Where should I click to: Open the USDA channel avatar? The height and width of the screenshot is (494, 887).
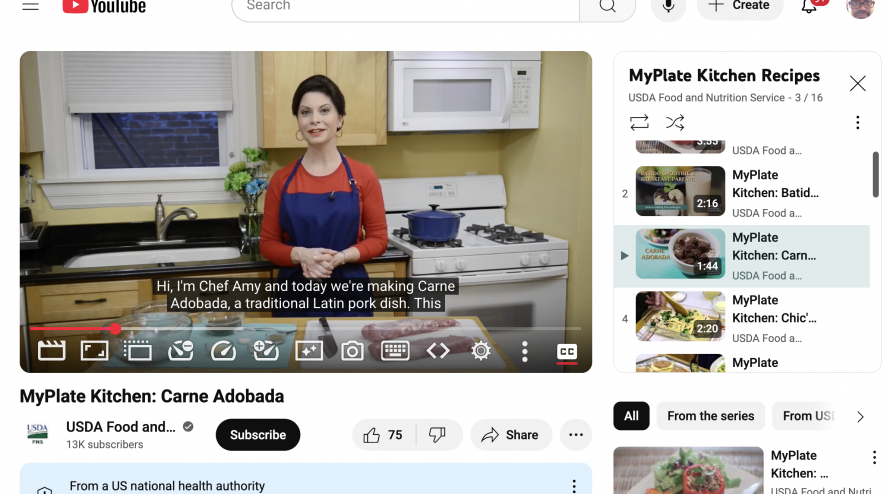click(37, 435)
